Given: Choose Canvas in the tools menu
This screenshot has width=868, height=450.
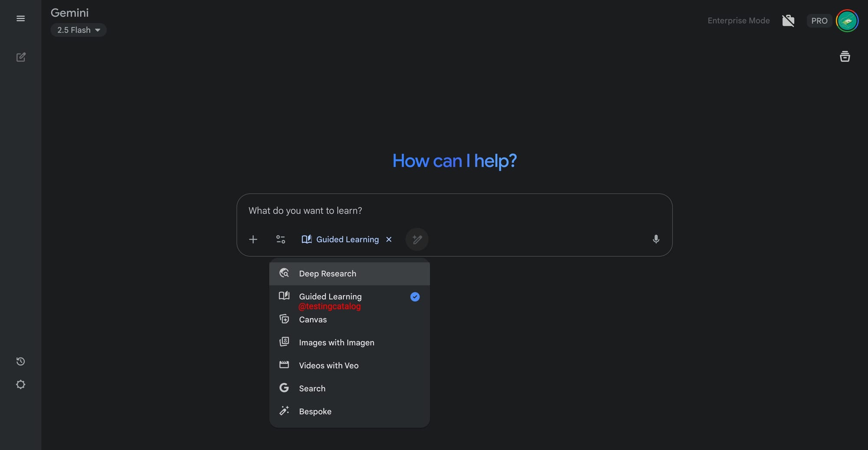Looking at the screenshot, I should [x=312, y=320].
